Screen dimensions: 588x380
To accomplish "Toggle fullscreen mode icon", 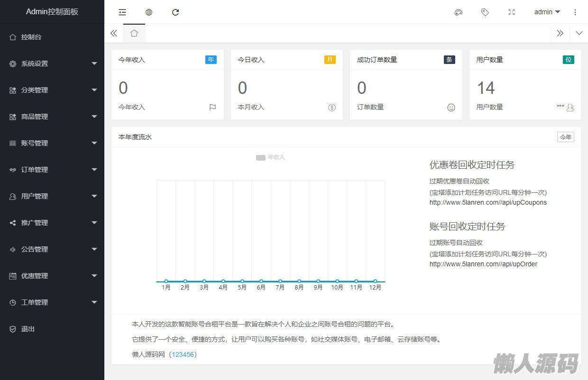I will click(511, 12).
